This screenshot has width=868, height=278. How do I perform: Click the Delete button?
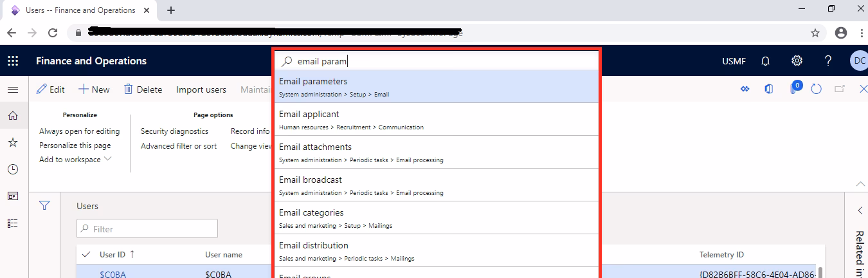143,89
